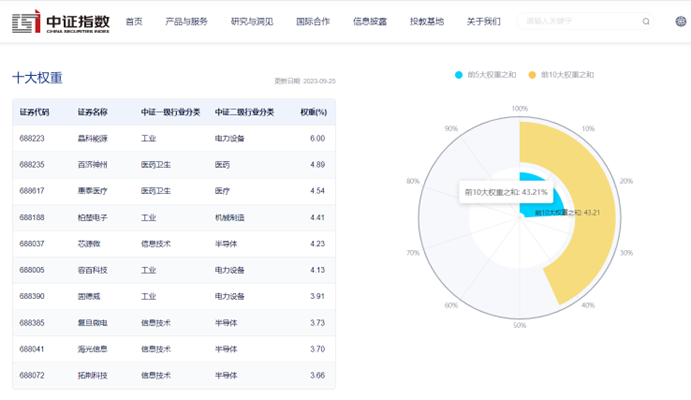Click the 证券名称 column header
691x400 pixels.
[x=93, y=112]
